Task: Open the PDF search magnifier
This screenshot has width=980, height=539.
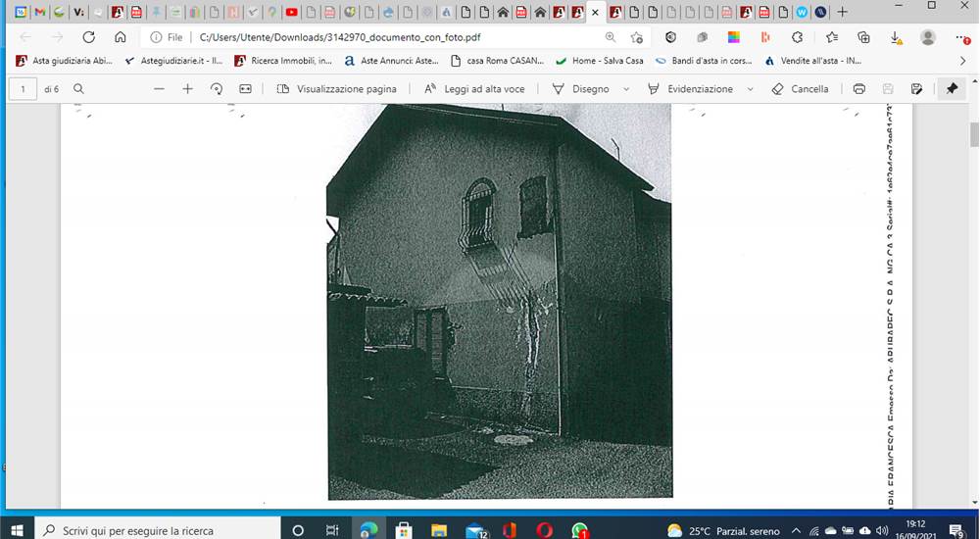Action: pyautogui.click(x=78, y=89)
